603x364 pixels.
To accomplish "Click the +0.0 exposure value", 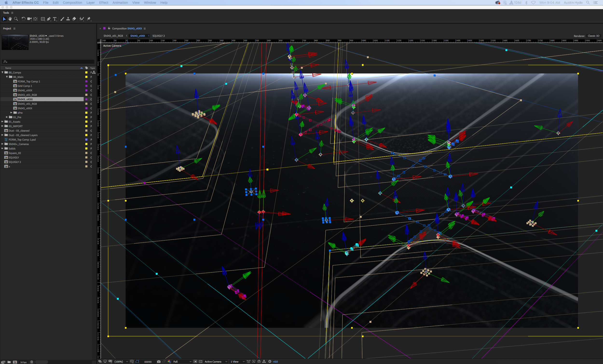I will 275,362.
